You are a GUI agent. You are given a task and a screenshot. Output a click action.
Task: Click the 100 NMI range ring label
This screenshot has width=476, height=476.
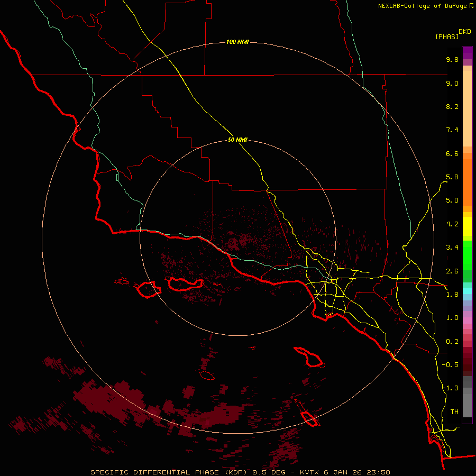click(x=237, y=42)
